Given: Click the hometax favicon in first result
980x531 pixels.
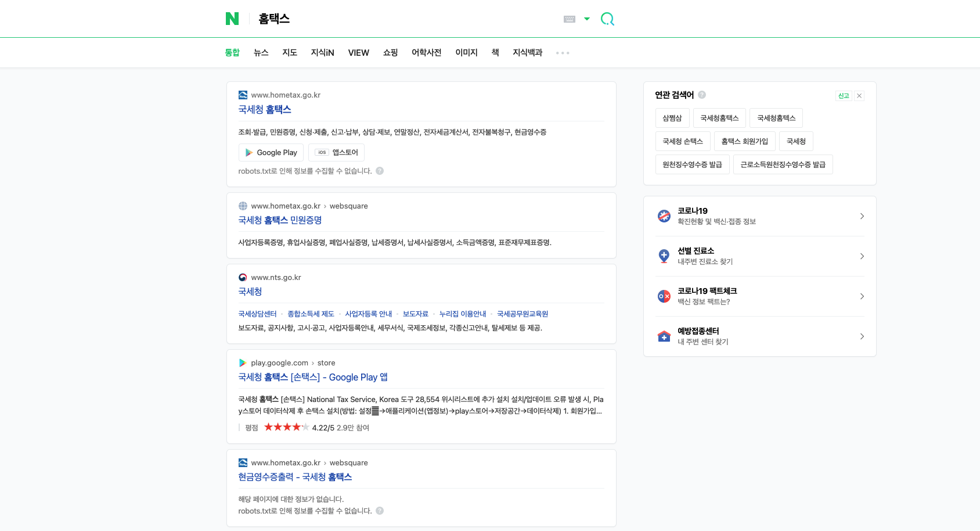Looking at the screenshot, I should pos(243,95).
